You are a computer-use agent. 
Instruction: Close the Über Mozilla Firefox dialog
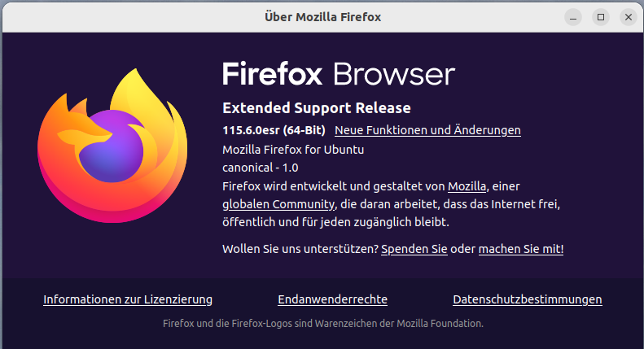tap(628, 16)
